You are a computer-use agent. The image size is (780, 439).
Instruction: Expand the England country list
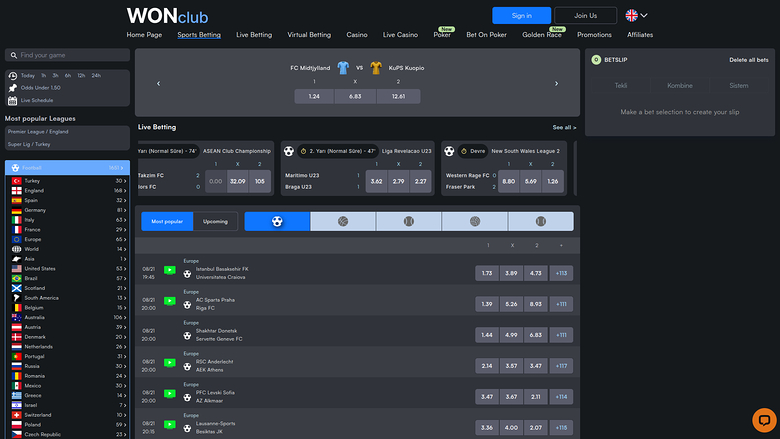[x=69, y=190]
